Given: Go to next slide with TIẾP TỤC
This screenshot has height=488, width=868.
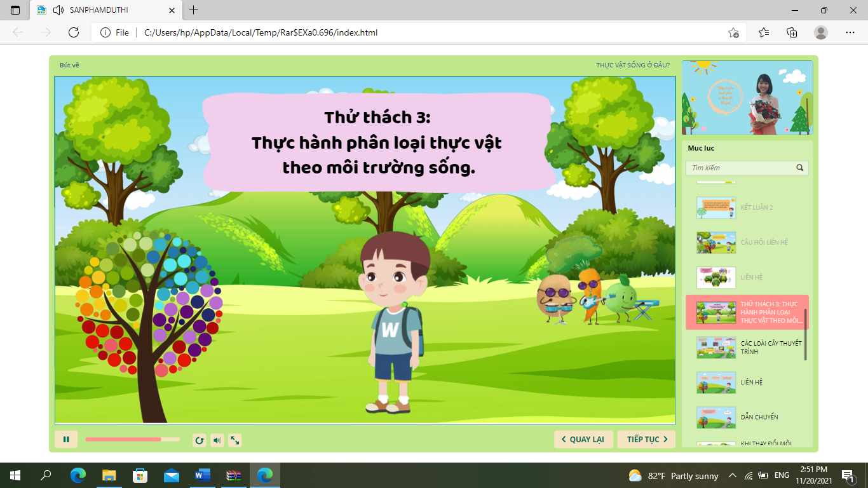Looking at the screenshot, I should pos(646,439).
